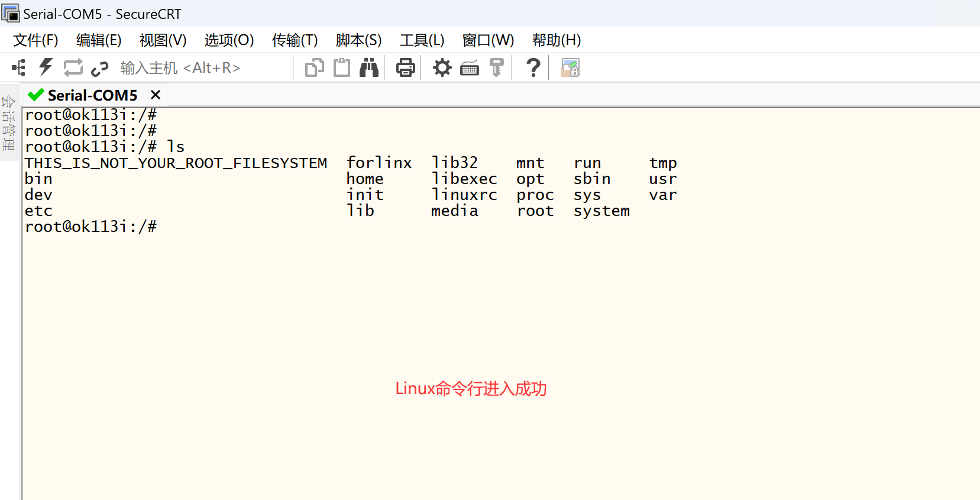Click the tmp directory name
This screenshot has height=500, width=980.
(663, 163)
